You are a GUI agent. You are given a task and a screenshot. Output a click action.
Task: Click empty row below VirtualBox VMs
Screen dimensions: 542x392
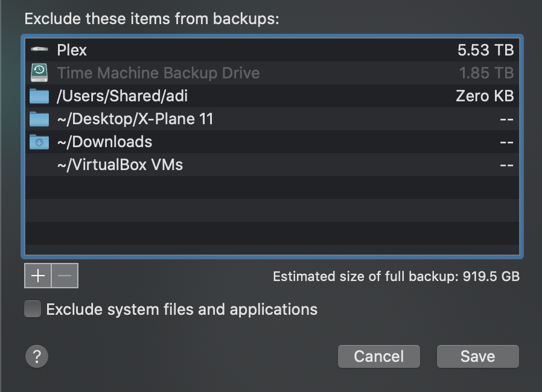tap(272, 188)
